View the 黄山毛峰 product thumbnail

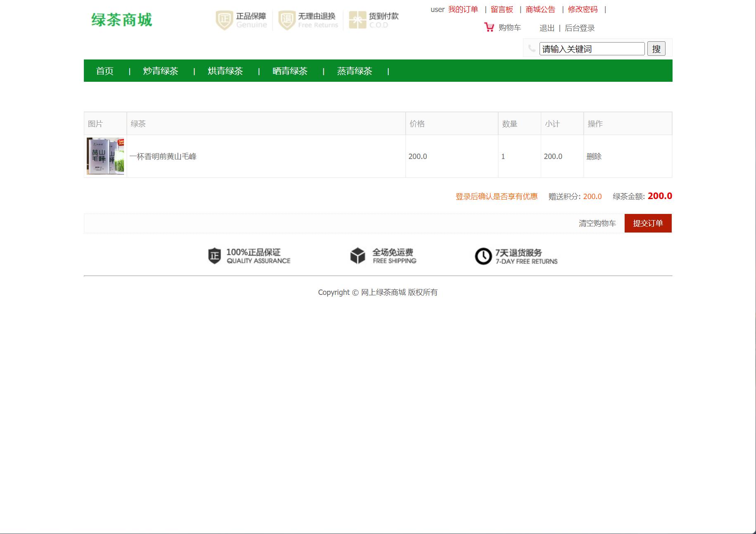click(x=105, y=156)
